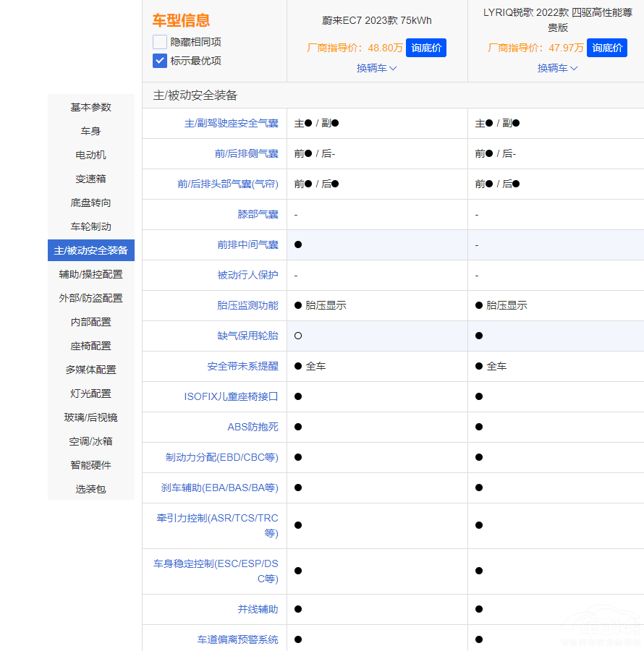The width and height of the screenshot is (644, 651).
Task: Click the highlighted 主/被动安全装备 tab
Action: coord(90,250)
